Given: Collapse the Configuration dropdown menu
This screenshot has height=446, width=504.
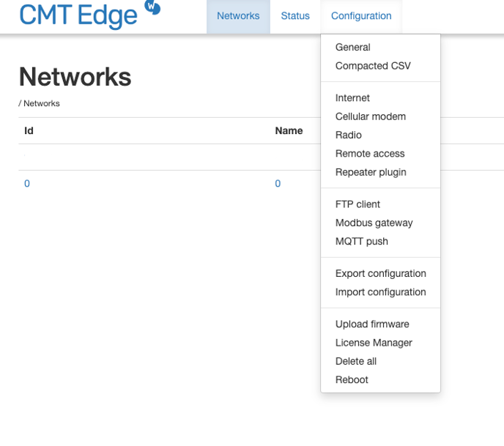Looking at the screenshot, I should click(361, 16).
